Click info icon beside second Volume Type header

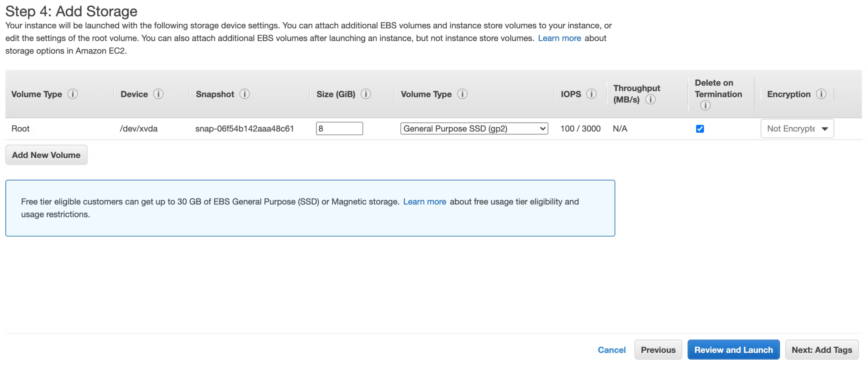tap(462, 94)
